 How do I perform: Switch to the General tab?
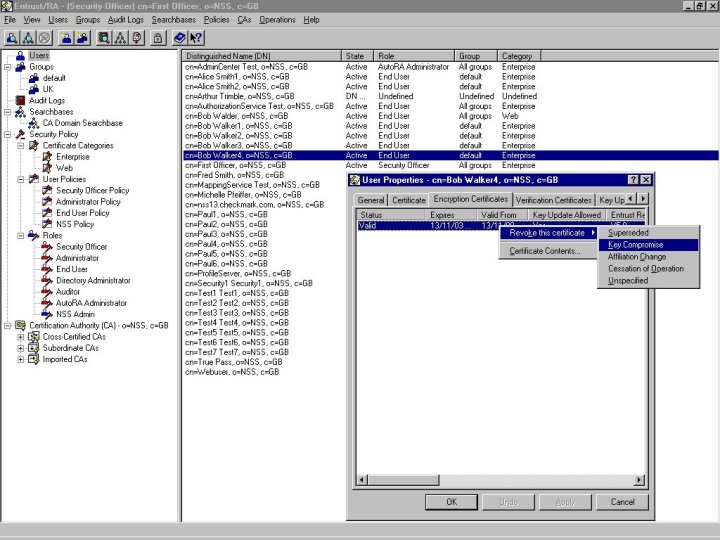[371, 200]
